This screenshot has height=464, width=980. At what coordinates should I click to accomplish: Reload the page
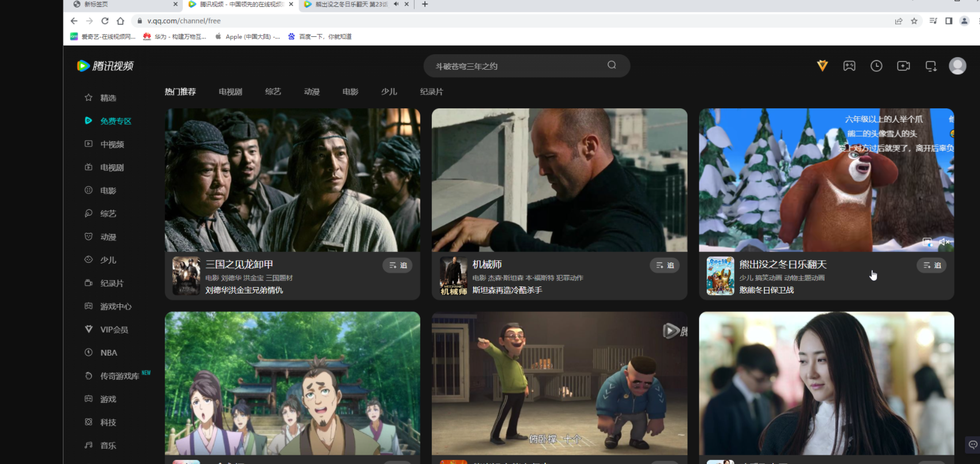[x=105, y=21]
